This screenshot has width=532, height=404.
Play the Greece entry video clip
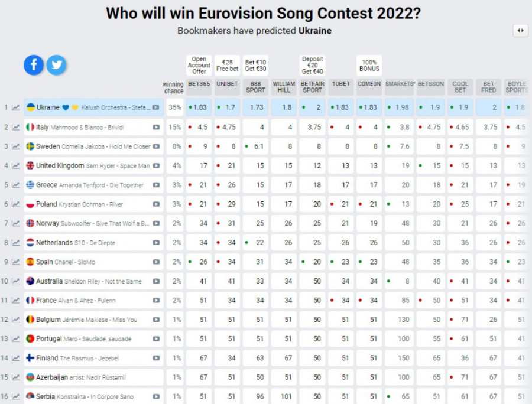click(156, 185)
